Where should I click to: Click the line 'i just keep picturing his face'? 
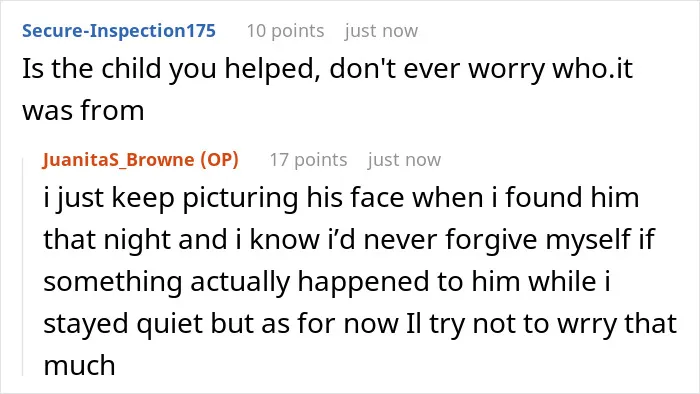click(x=341, y=197)
